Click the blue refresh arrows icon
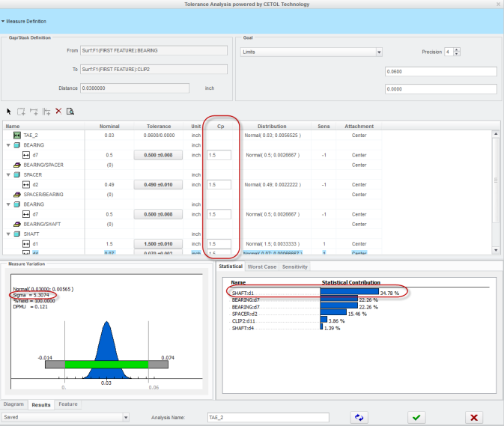This screenshot has height=426, width=504. tap(360, 417)
